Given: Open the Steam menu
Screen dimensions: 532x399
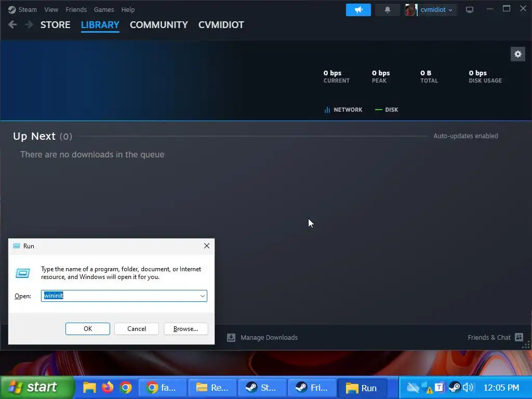Looking at the screenshot, I should tap(28, 9).
